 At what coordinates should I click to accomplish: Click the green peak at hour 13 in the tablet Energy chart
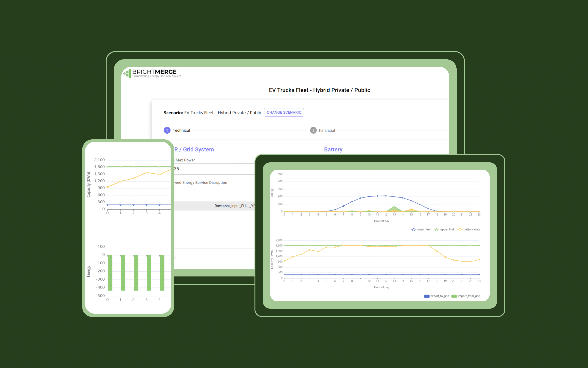point(394,207)
